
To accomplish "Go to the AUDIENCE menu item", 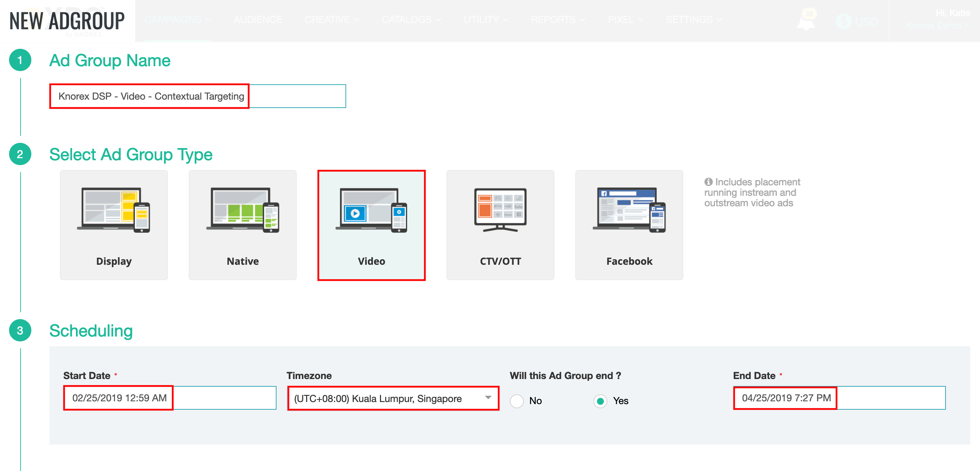I will pos(258,20).
